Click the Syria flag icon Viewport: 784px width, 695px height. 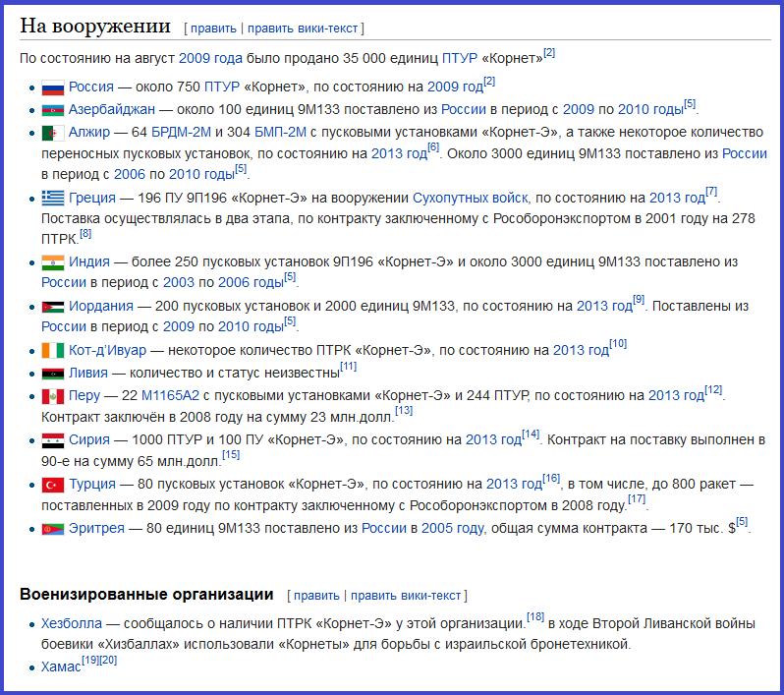tap(52, 440)
